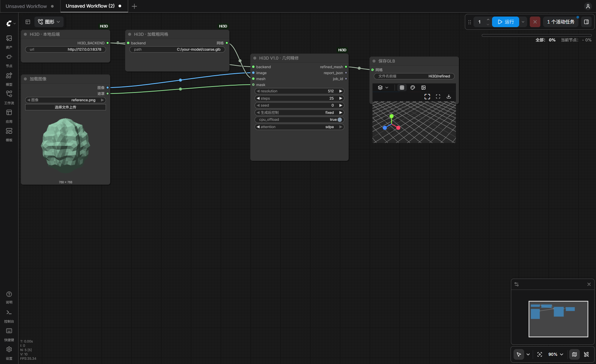Click 选择文件上传 upload button

pyautogui.click(x=66, y=107)
